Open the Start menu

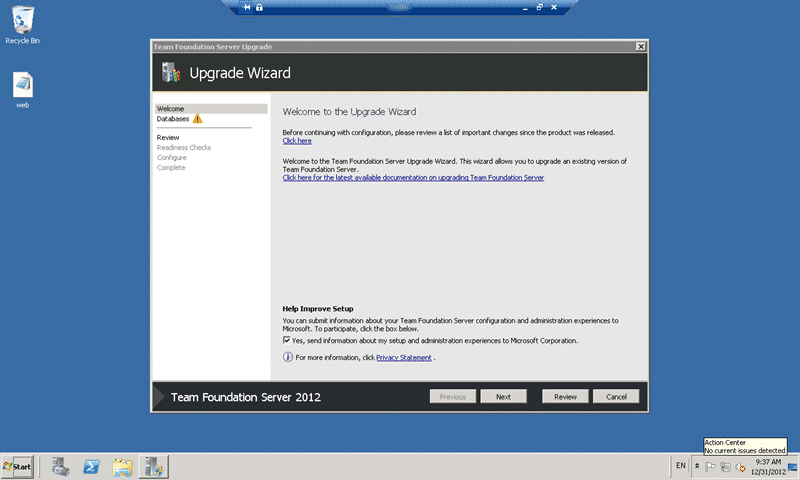(x=17, y=466)
